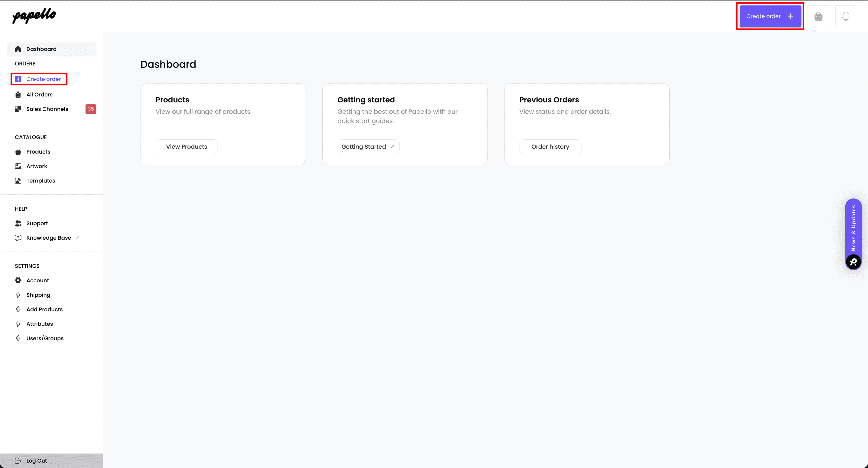Viewport: 868px width, 468px height.
Task: Click the Add Products lightning icon
Action: pyautogui.click(x=18, y=310)
